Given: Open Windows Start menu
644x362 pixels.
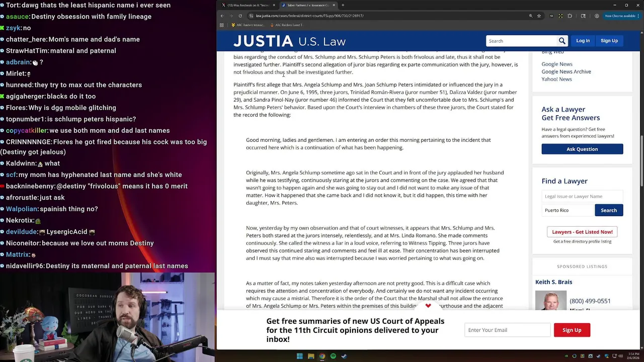Looking at the screenshot, I should click(x=299, y=356).
